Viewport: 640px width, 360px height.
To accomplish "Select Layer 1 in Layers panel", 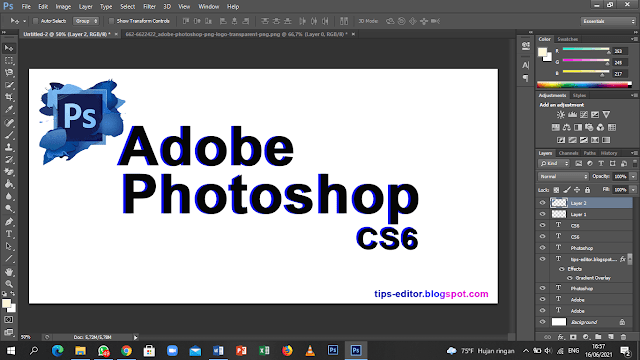I will [584, 214].
